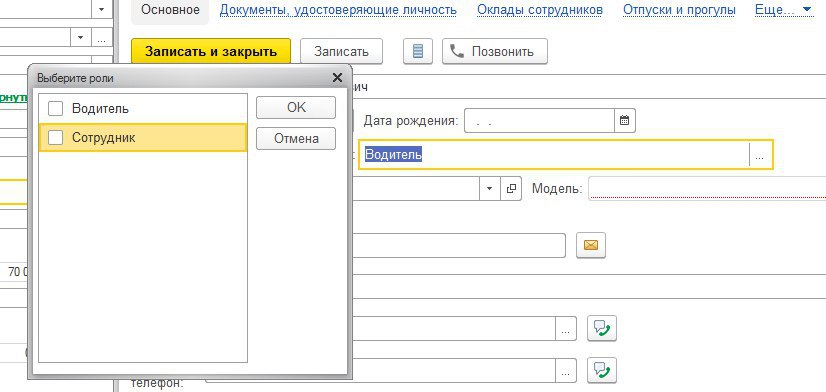Tick the Водитель checkbox
Screen dimensions: 826x392
[x=55, y=109]
